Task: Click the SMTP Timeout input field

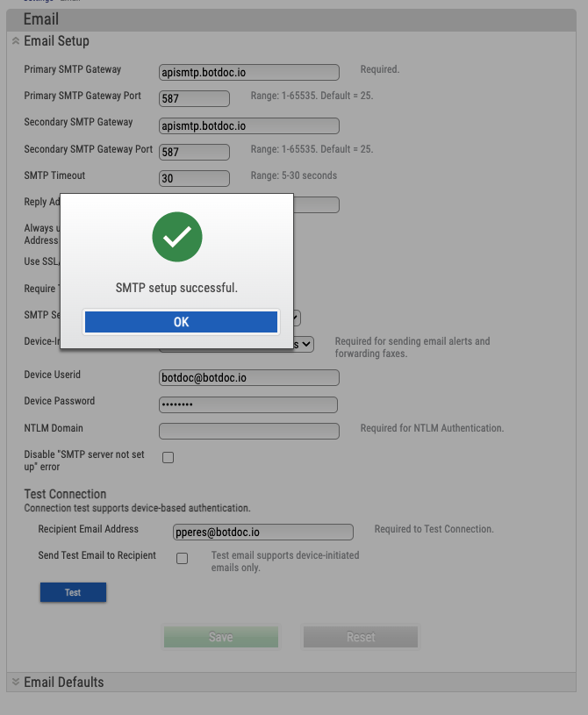Action: (194, 178)
